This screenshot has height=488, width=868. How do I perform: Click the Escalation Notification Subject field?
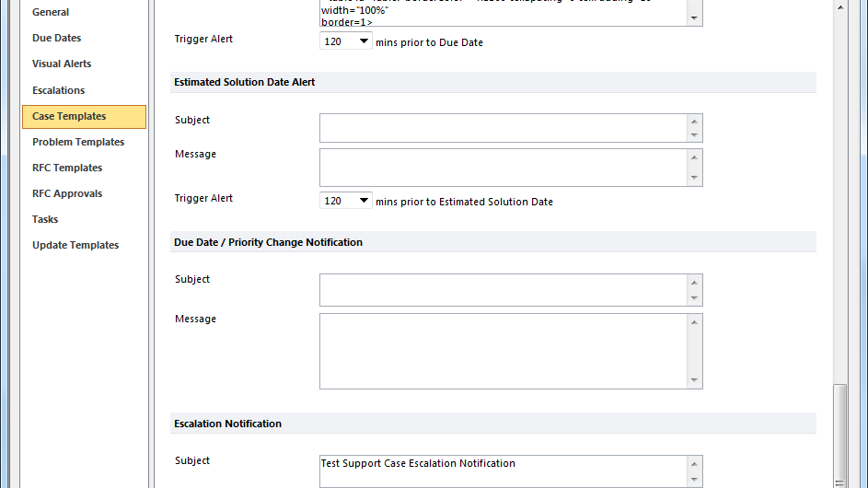(503, 471)
